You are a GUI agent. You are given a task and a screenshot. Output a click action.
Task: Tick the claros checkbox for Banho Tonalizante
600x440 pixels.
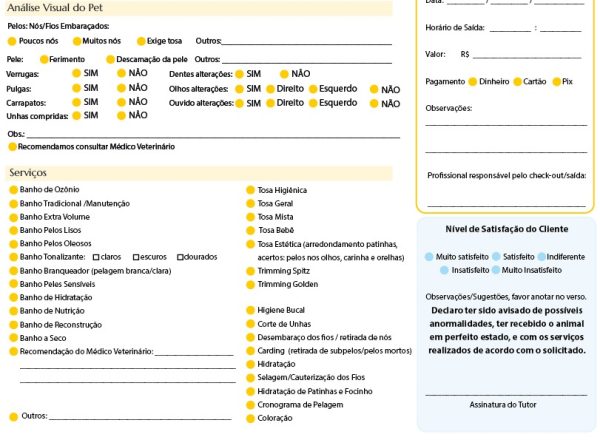coord(96,257)
